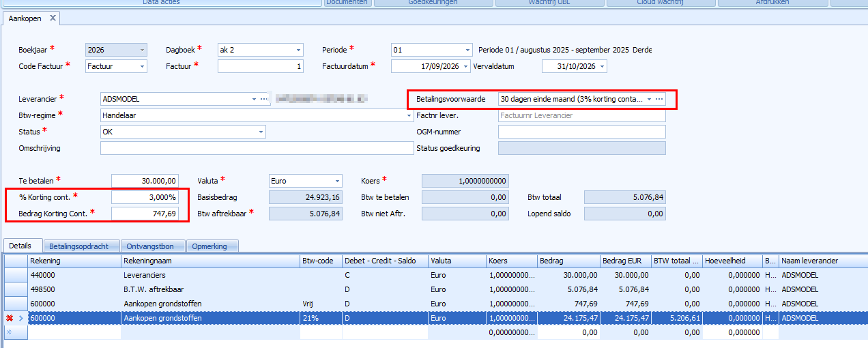Click the new row asterisk indicator
The image size is (868, 348).
[x=10, y=332]
